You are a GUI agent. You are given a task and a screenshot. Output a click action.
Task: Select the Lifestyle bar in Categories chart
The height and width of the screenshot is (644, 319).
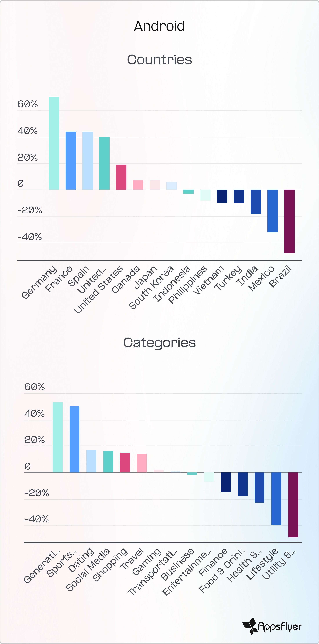(276, 499)
